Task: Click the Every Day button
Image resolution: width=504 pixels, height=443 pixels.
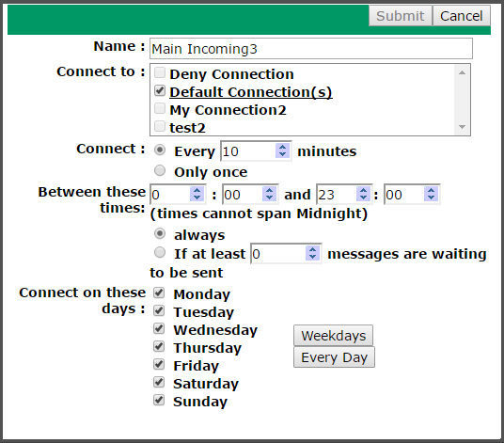Action: [335, 357]
